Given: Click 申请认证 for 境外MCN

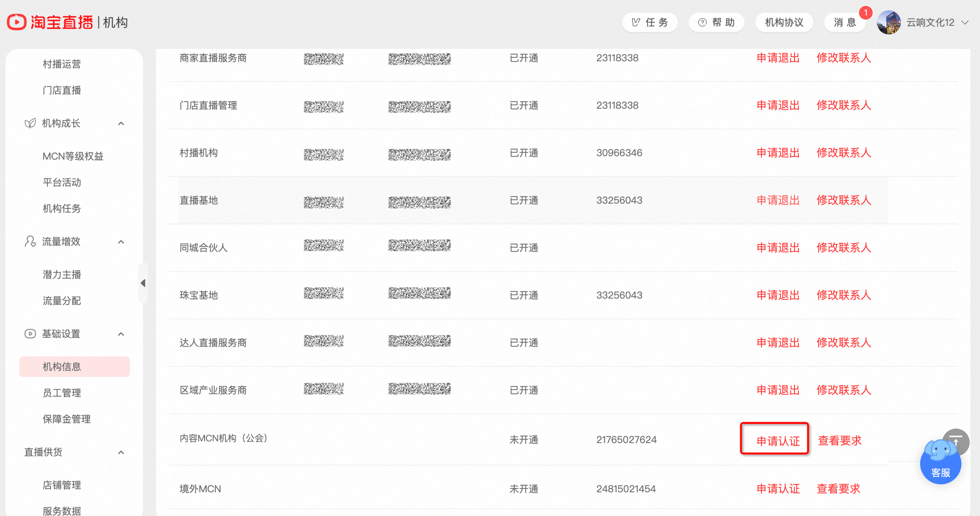Looking at the screenshot, I should tap(778, 489).
